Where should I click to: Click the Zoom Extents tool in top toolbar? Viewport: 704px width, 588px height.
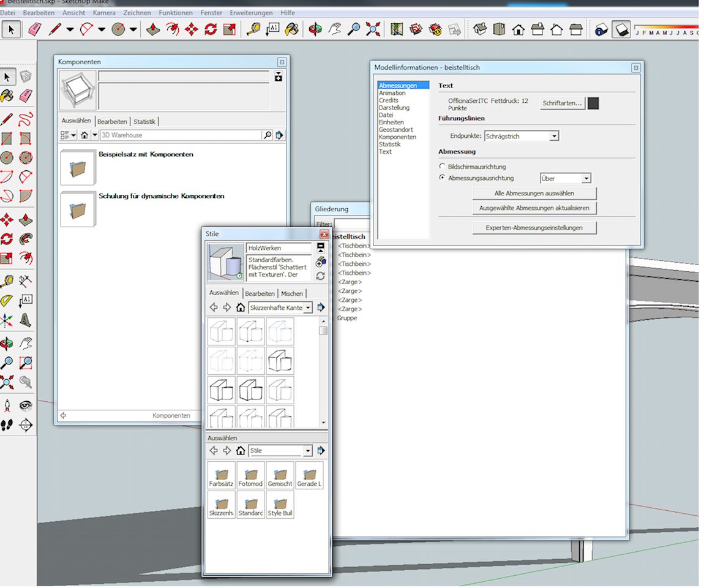tap(373, 29)
